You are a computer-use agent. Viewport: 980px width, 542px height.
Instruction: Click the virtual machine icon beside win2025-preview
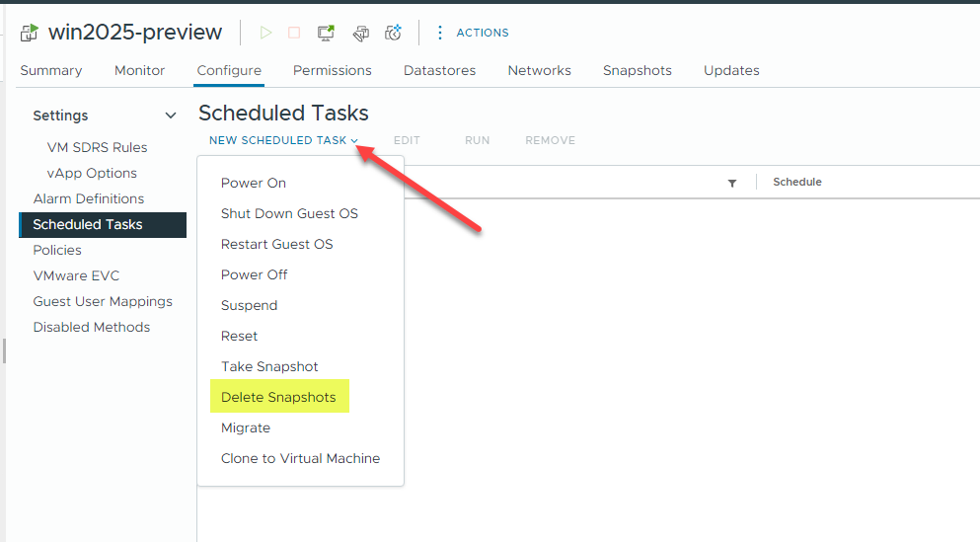point(29,33)
